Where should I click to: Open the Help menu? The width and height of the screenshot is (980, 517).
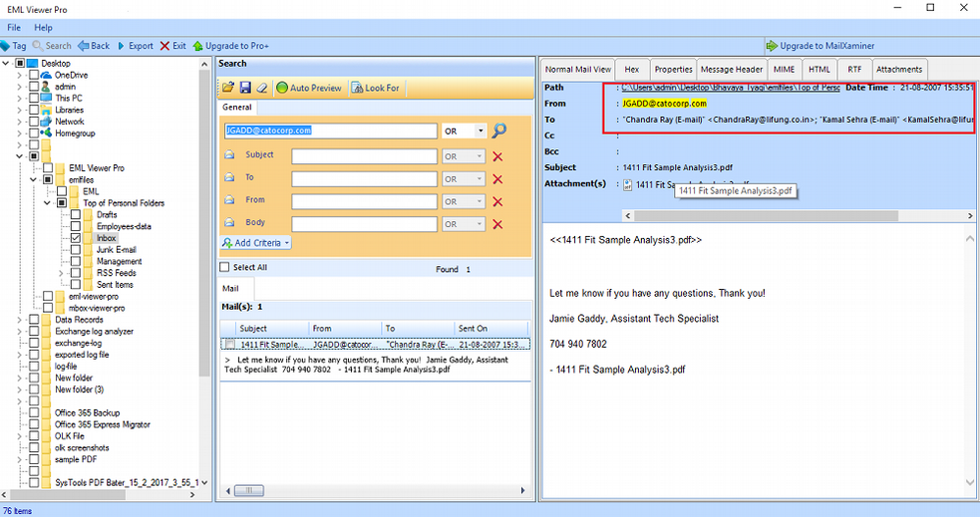click(x=43, y=28)
